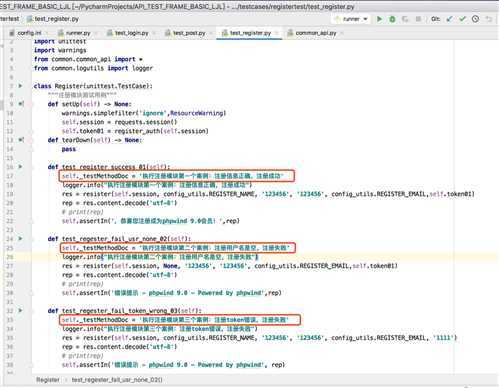Click the 'self.session = requests.session()' line
This screenshot has width=499, height=388.
(x=120, y=122)
